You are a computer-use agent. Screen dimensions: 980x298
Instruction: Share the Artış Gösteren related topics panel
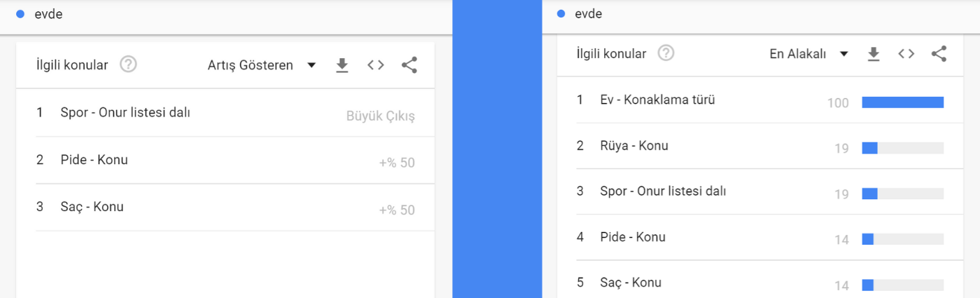coord(409,65)
